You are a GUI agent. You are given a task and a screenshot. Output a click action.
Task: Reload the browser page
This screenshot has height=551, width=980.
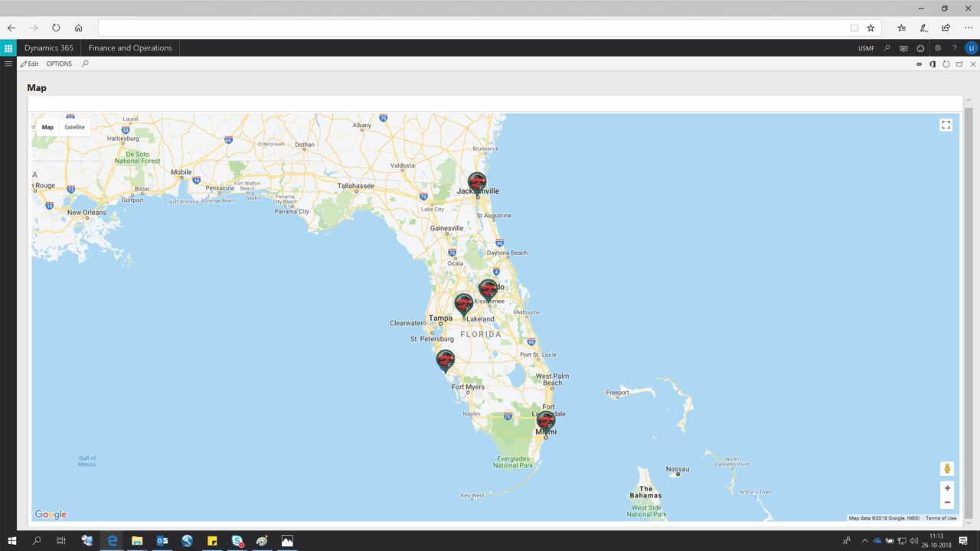[56, 28]
